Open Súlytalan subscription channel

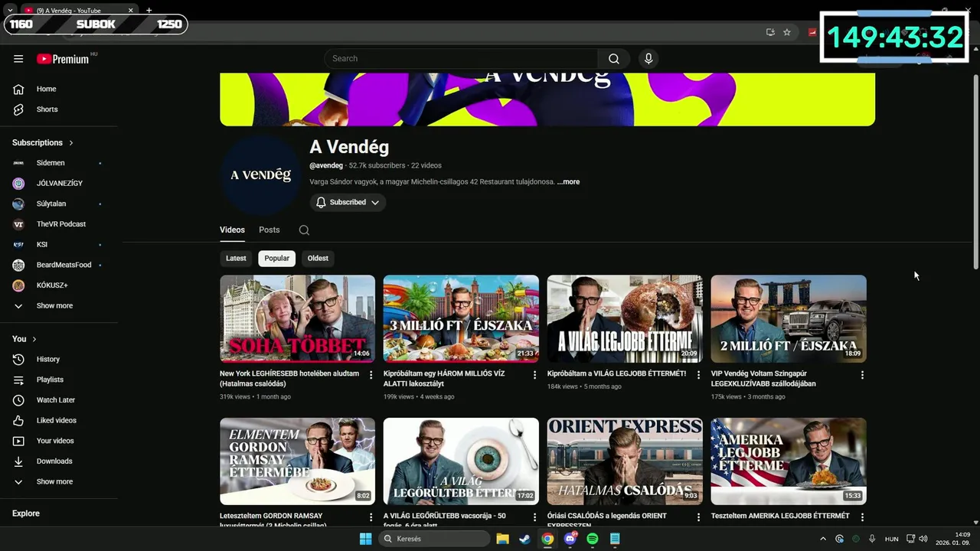tap(51, 204)
